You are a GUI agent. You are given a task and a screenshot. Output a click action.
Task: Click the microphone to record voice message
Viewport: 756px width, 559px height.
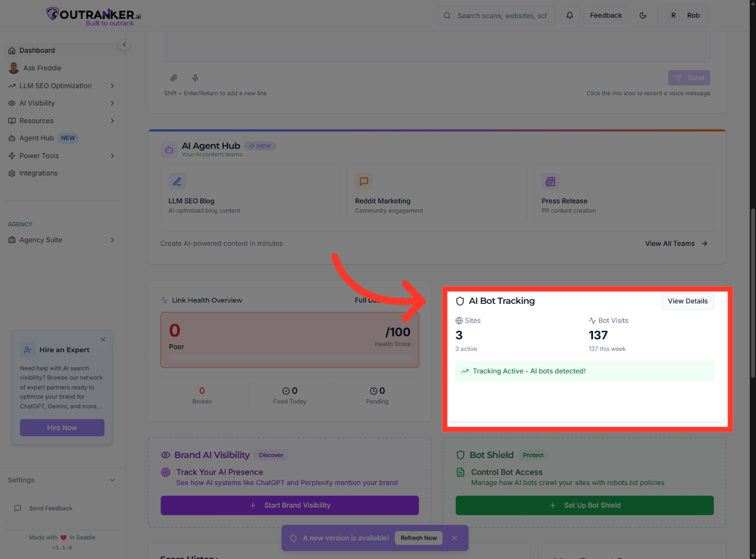click(x=195, y=78)
